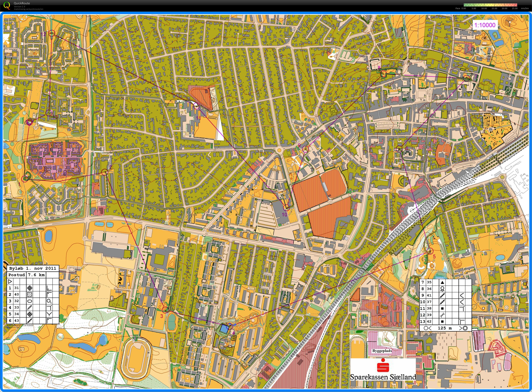This screenshot has height=392, width=532.
Task: Click the pace color gradient legend bar
Action: click(490, 5)
